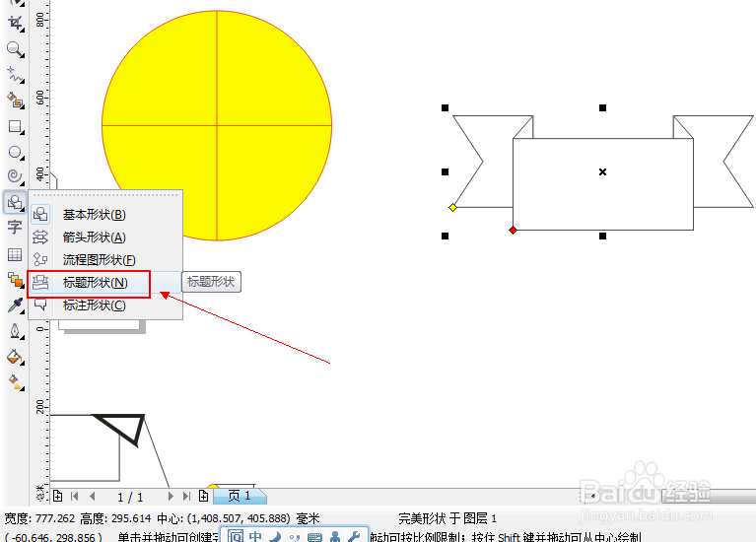Click the middle-left selection handle of banner

(445, 171)
